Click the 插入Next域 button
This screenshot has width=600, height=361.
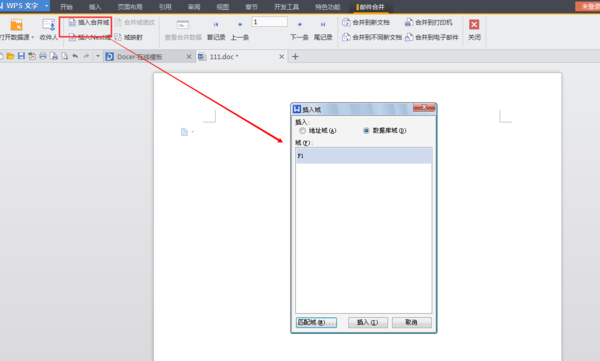[89, 37]
